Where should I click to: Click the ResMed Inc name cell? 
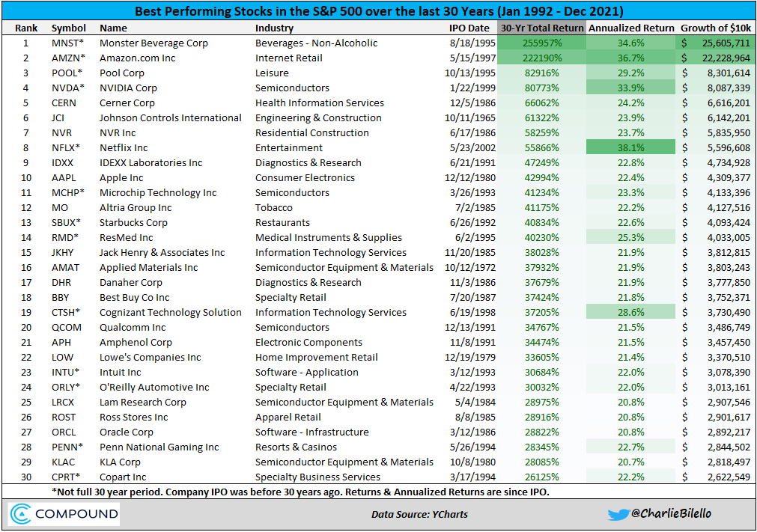tap(127, 237)
